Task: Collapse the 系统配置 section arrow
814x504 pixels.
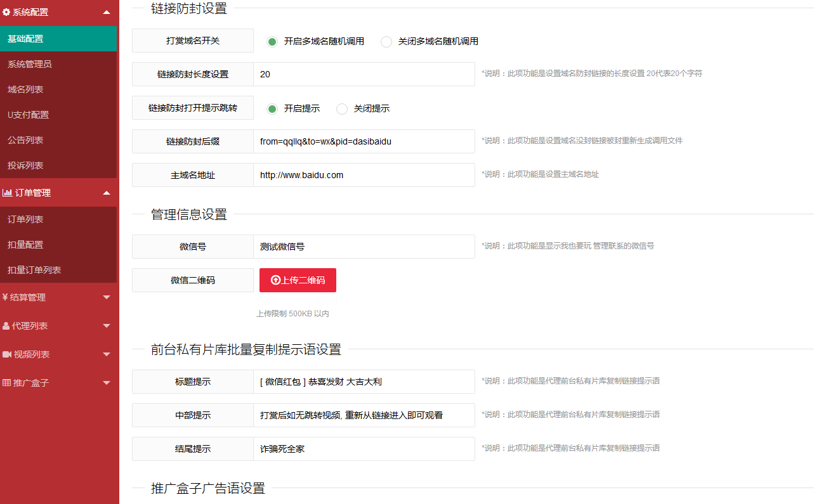Action: (106, 12)
